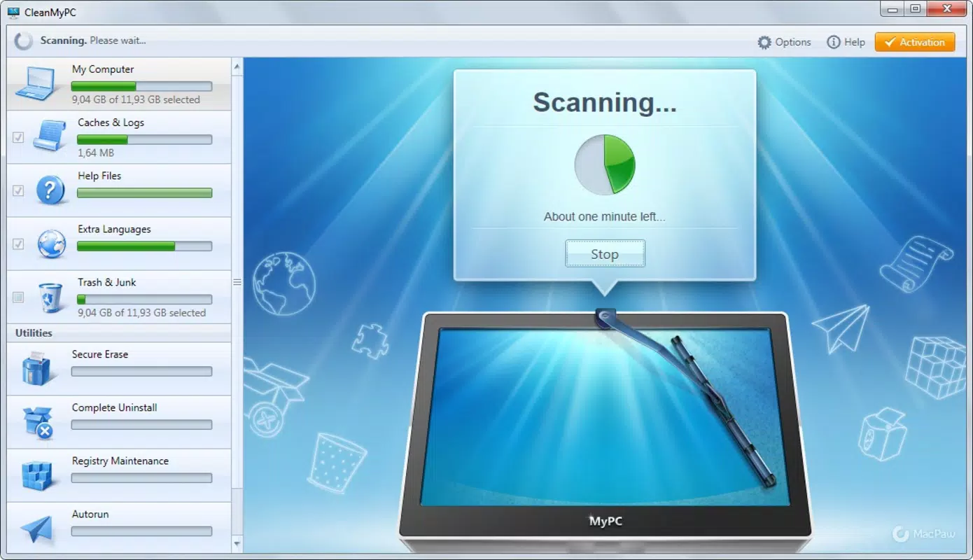The width and height of the screenshot is (973, 560).
Task: Enable the Trash & Junk checkbox
Action: point(18,297)
